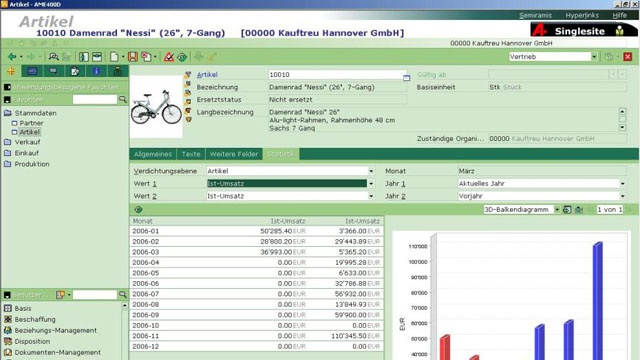The width and height of the screenshot is (640, 360).
Task: Switch to the Texte tab
Action: point(191,154)
